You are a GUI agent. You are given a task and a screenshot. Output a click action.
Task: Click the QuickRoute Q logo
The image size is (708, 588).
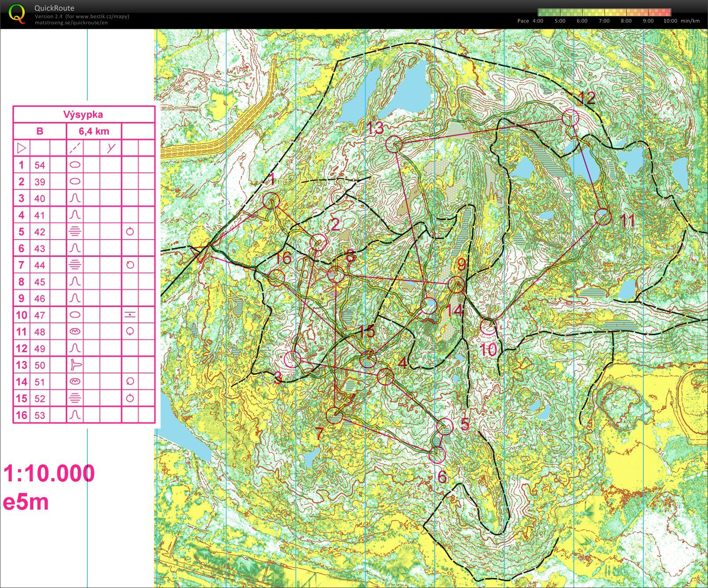coord(17,13)
